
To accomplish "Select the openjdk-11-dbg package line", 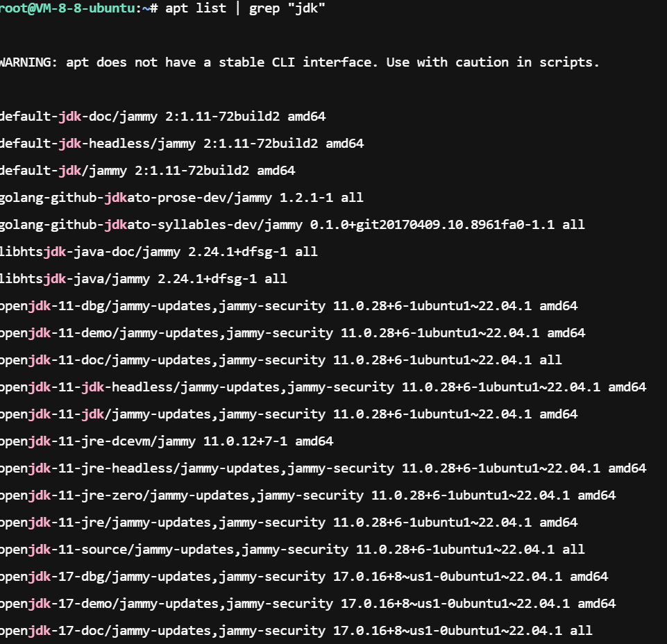I will point(289,306).
